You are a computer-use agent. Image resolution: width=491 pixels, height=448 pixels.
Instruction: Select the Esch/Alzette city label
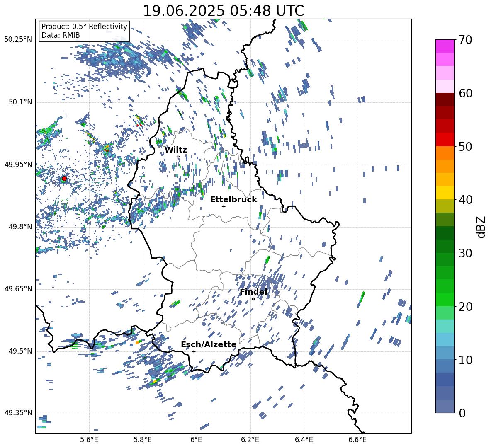click(209, 344)
